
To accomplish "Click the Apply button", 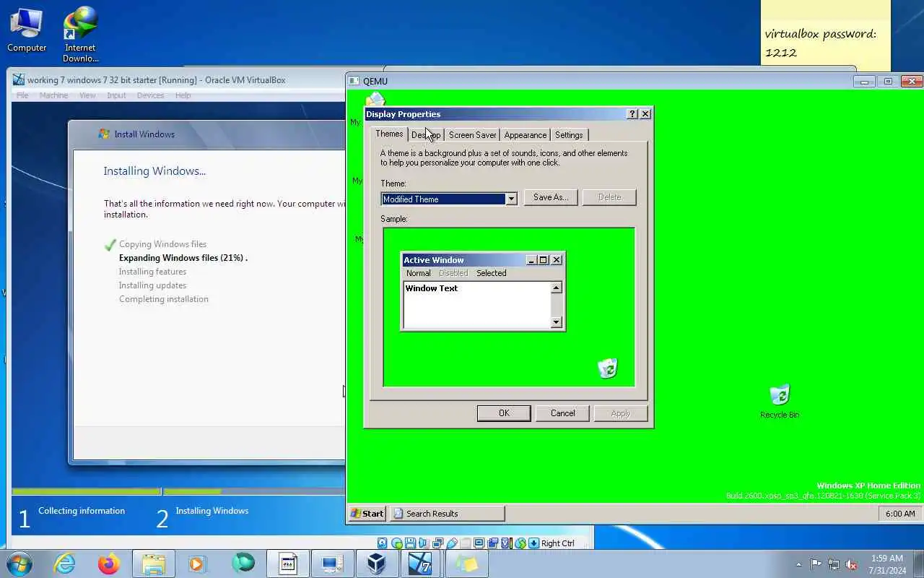I will click(621, 413).
